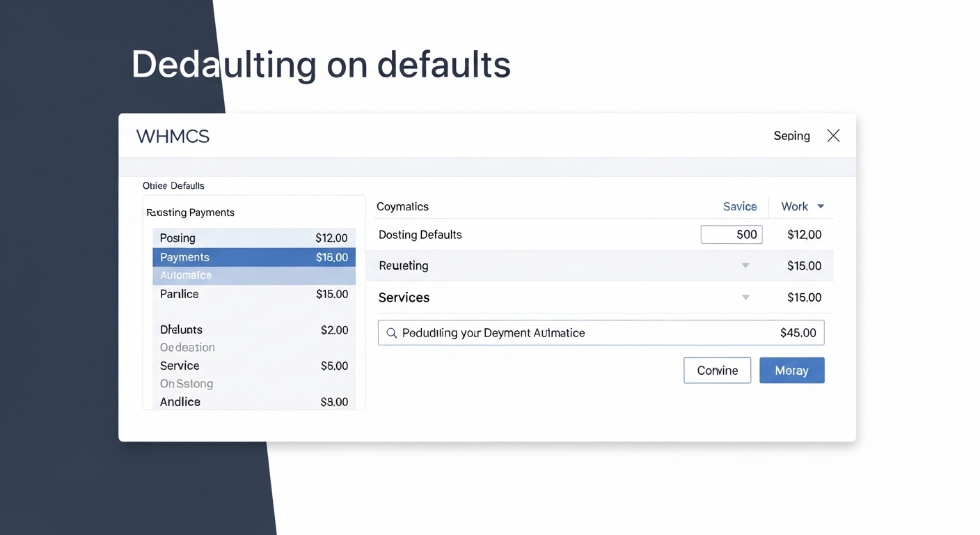The image size is (980, 535).
Task: Expand the Services row dropdown arrow
Action: (745, 297)
